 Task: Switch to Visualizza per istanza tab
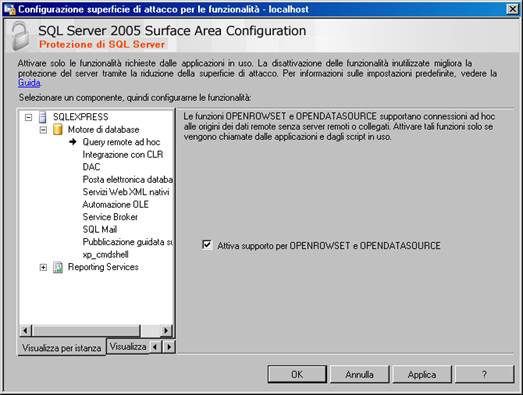(x=62, y=348)
